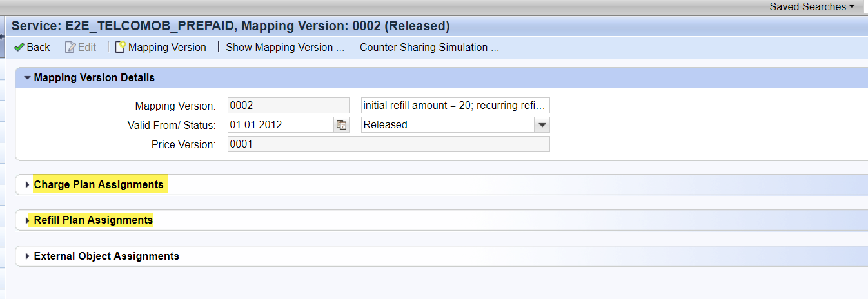Click the Edit pencil icon
This screenshot has width=868, height=299.
click(70, 47)
